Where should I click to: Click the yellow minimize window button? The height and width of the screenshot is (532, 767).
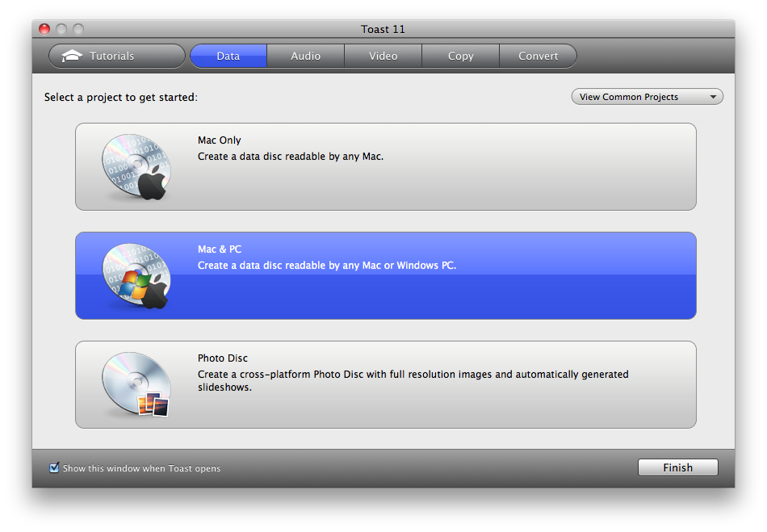click(x=61, y=29)
